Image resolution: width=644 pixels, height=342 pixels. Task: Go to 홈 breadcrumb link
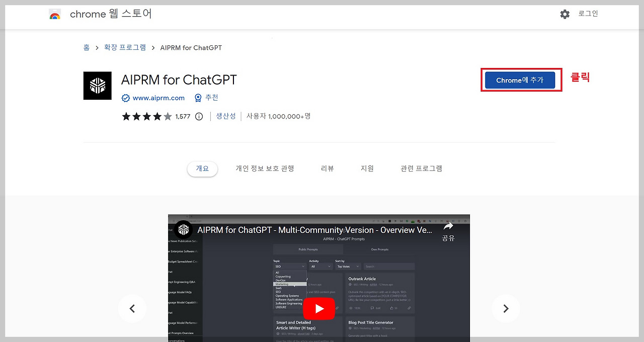pyautogui.click(x=87, y=47)
